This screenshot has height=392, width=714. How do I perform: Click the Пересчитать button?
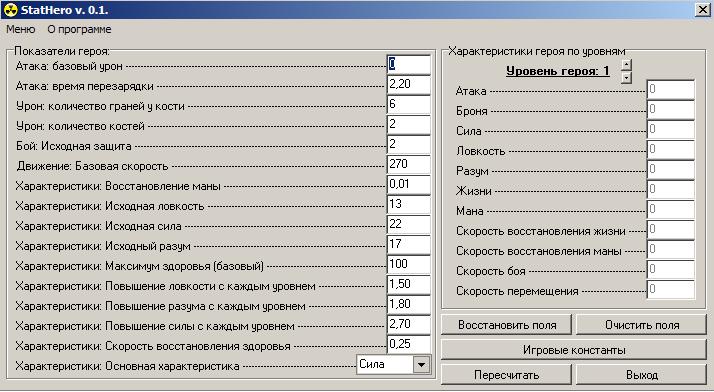507,375
